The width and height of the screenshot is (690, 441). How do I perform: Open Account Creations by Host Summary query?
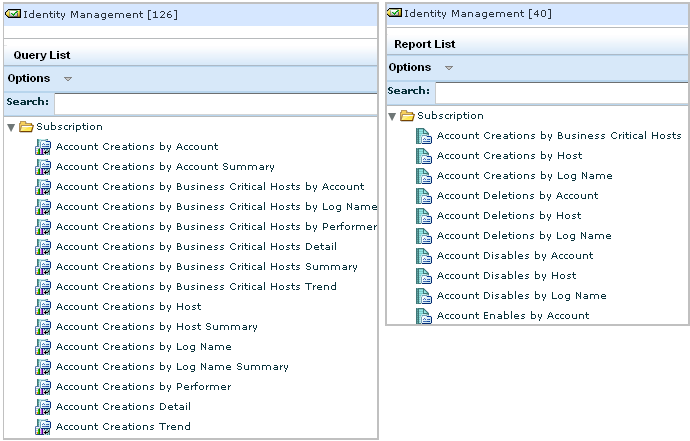[x=156, y=327]
